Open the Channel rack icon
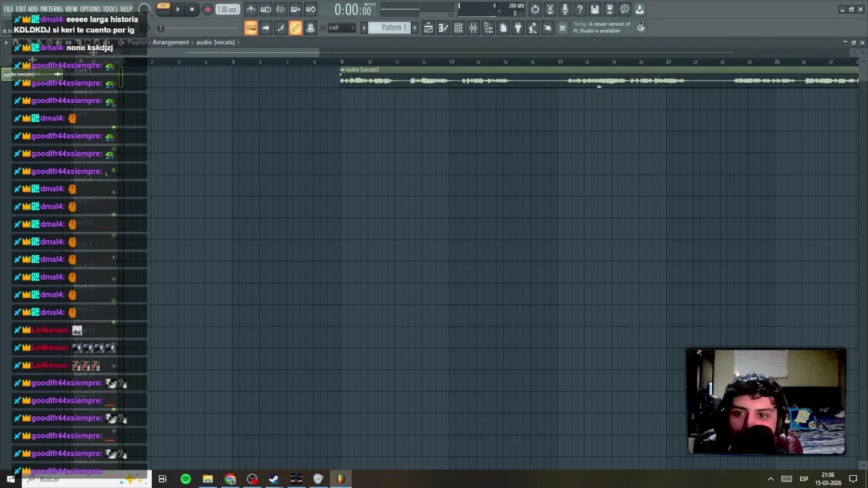Screen dimensions: 868x488 [x=458, y=28]
